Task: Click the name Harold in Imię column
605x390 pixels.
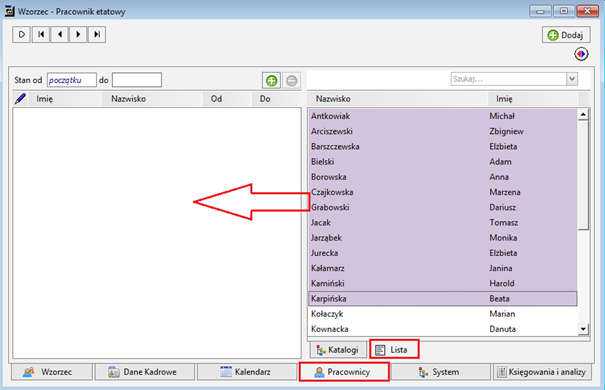Action: (502, 284)
